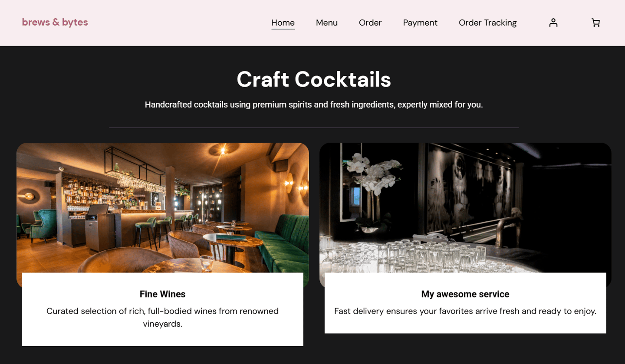This screenshot has width=625, height=364.
Task: Click the brews & bytes logo
Action: click(x=55, y=22)
